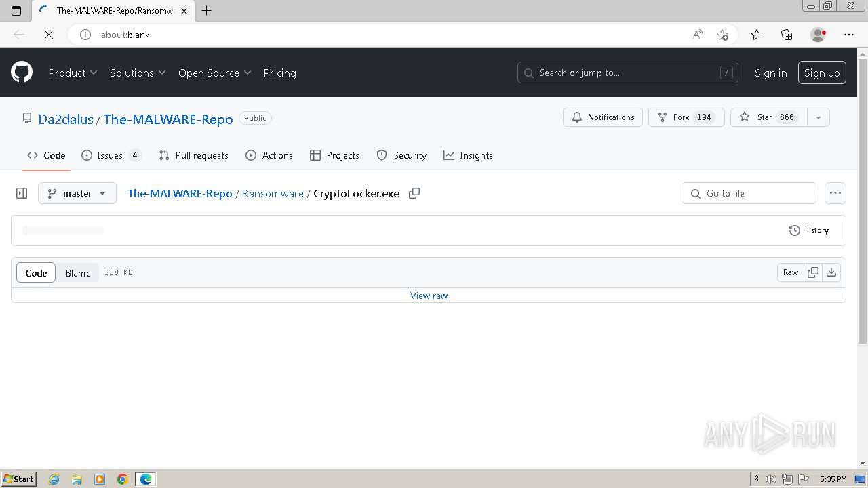Open the volume control in tray
Image resolution: width=868 pixels, height=488 pixels.
[771, 479]
